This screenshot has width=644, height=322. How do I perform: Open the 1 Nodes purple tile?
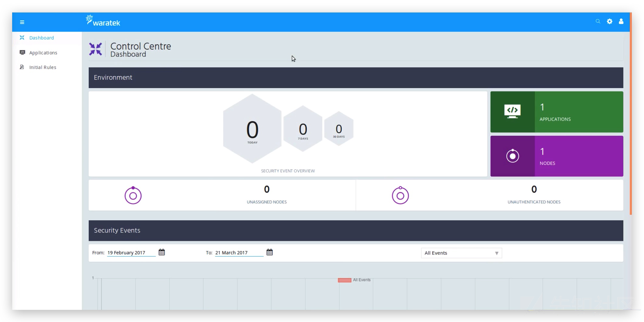[x=557, y=156]
